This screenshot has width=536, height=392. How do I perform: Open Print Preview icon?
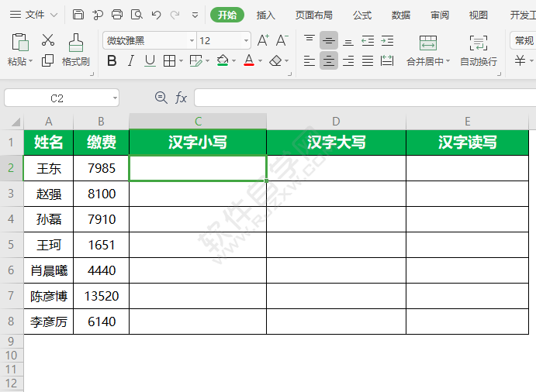[137, 15]
